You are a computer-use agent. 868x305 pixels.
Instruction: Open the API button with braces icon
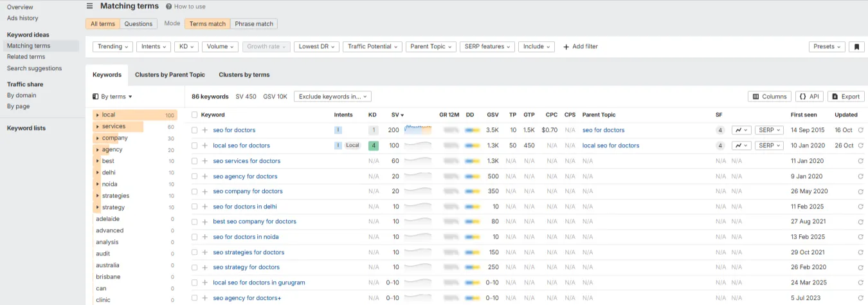tap(809, 97)
